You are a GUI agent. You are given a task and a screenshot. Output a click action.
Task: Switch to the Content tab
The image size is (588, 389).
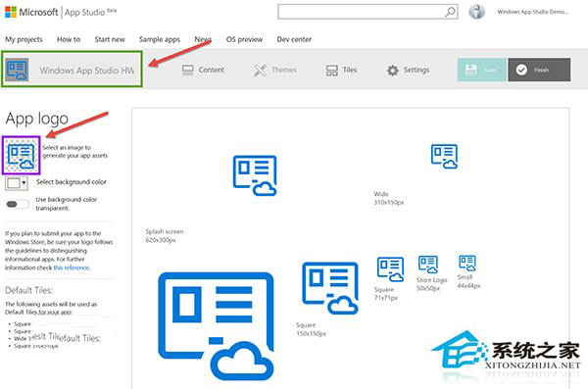203,71
